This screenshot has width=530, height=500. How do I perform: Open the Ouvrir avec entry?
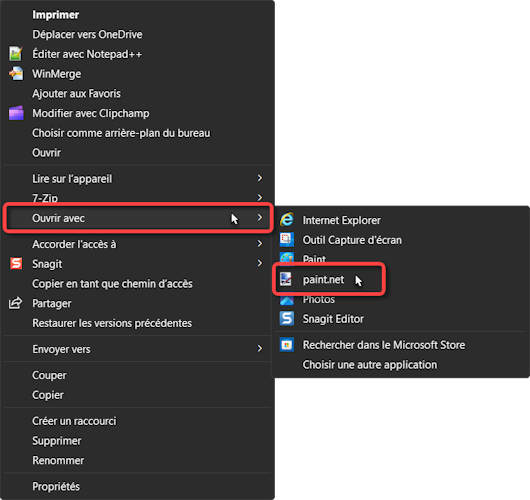pos(138,218)
